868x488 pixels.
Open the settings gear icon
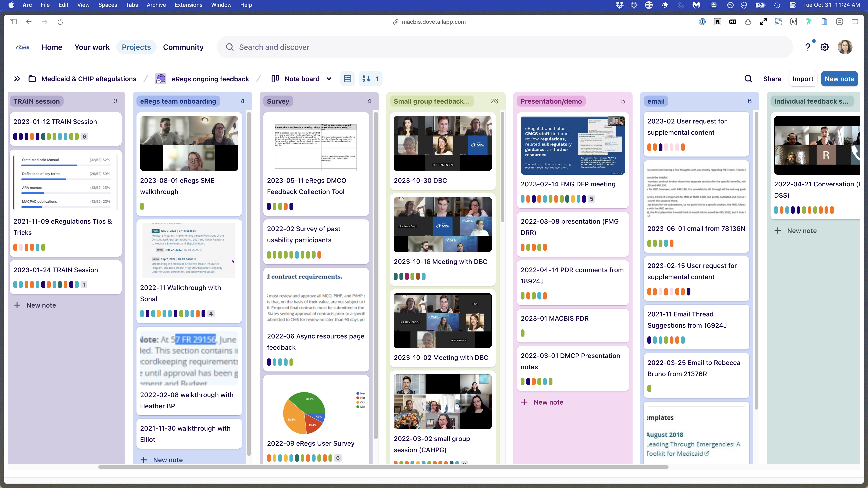pos(825,47)
